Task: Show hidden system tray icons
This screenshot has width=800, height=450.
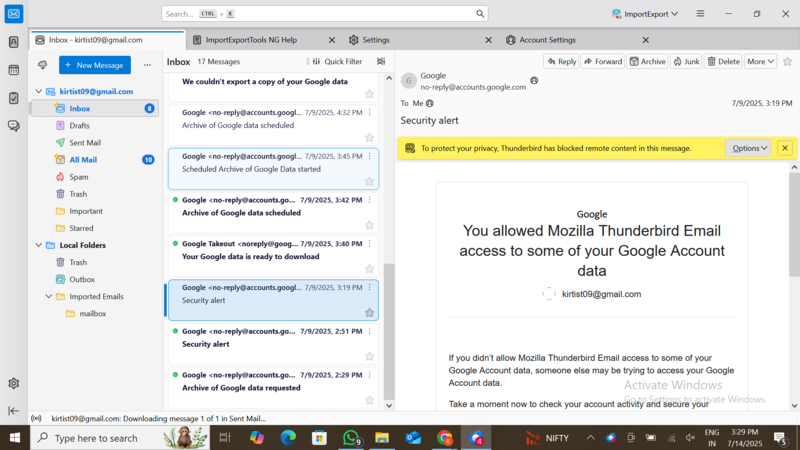Action: tap(590, 438)
